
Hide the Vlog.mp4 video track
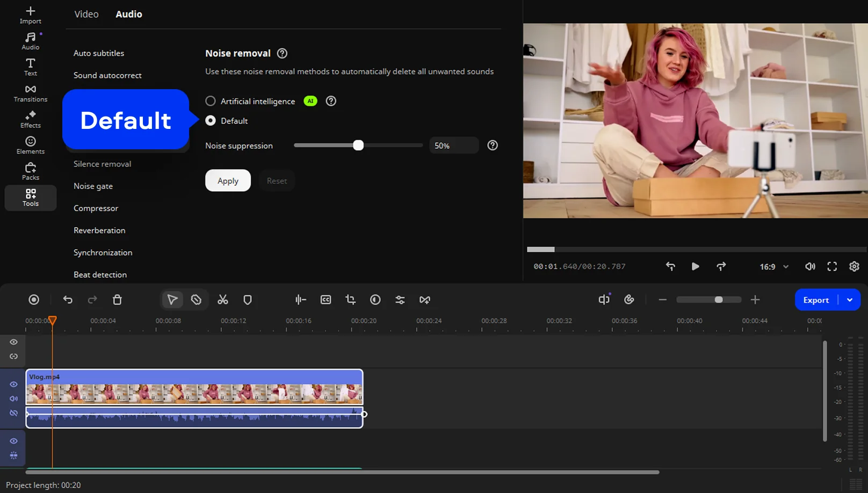pos(14,385)
